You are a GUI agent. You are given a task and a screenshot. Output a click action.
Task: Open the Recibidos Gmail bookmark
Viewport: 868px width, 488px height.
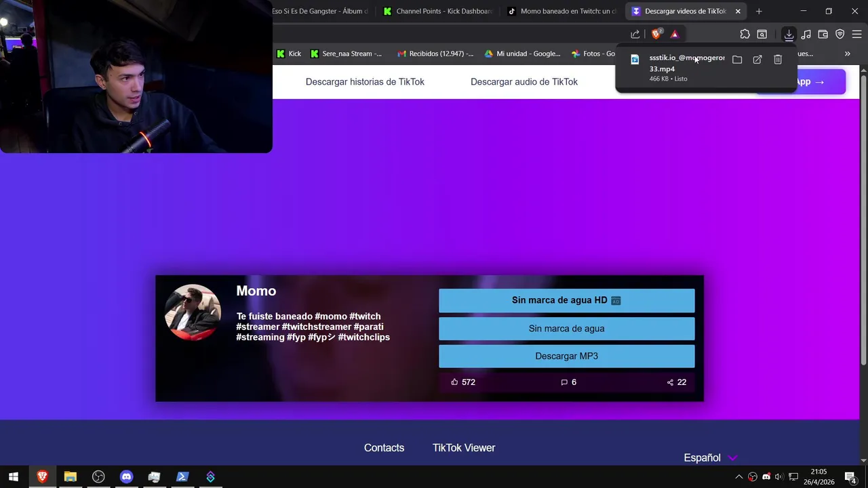[435, 54]
